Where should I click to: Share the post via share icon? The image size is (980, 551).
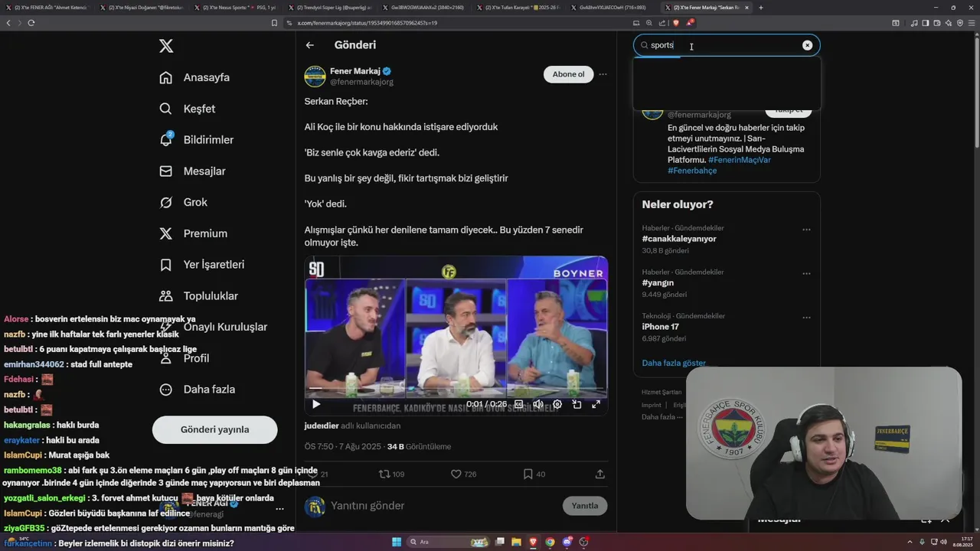(x=599, y=474)
